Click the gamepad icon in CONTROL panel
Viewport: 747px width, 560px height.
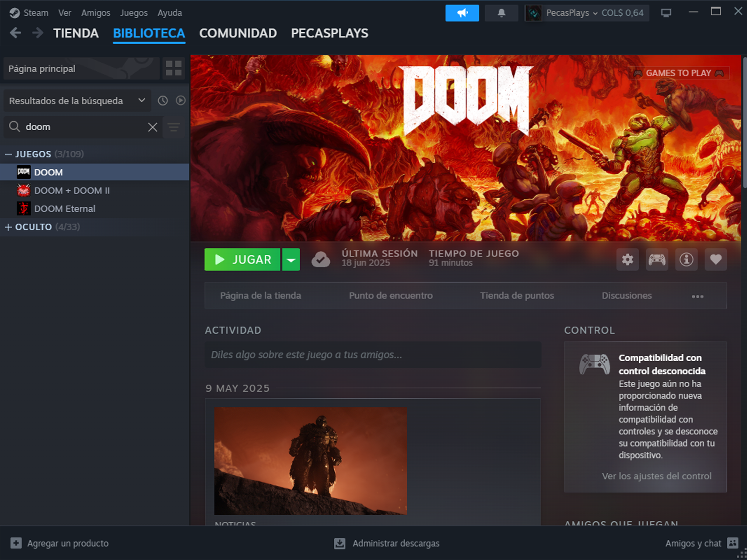(x=594, y=364)
